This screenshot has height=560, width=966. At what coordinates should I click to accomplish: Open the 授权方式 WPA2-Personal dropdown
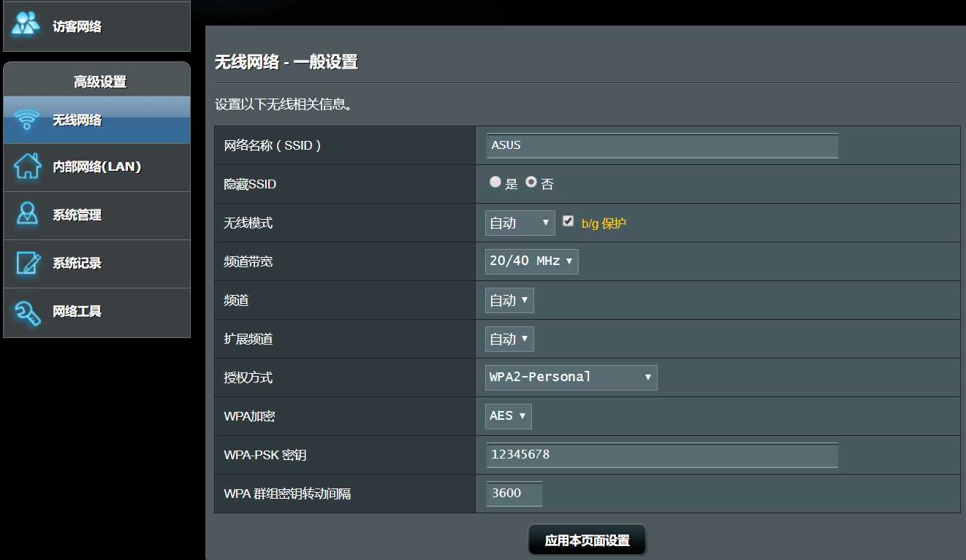[571, 377]
